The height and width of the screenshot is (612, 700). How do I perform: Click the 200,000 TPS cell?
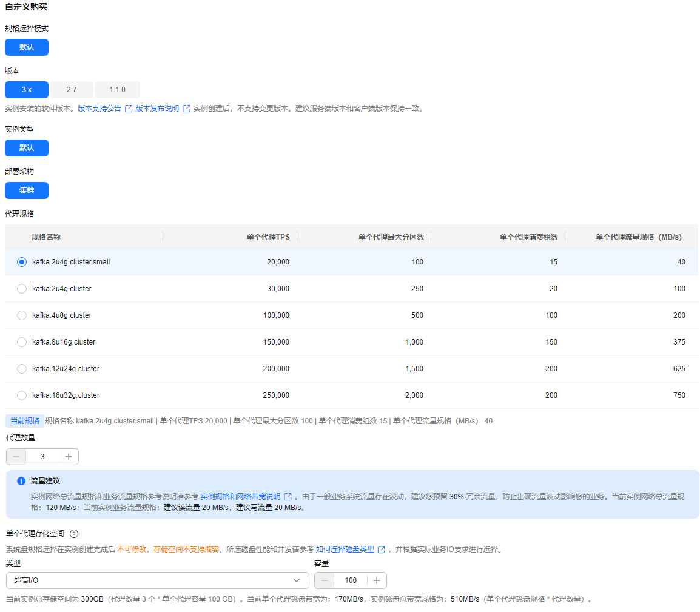coord(277,369)
